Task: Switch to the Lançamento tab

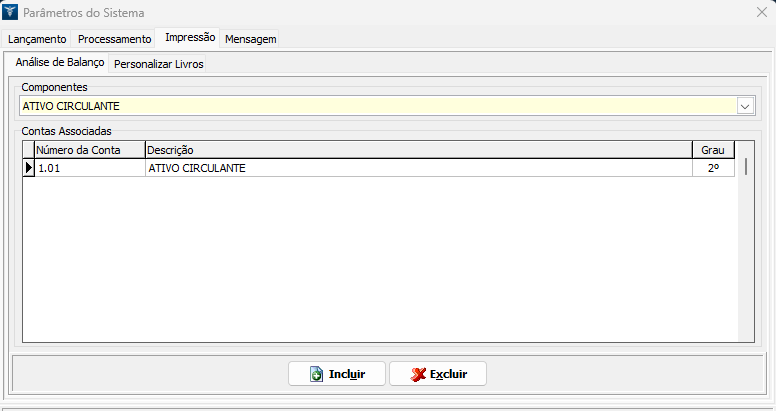Action: pos(37,39)
